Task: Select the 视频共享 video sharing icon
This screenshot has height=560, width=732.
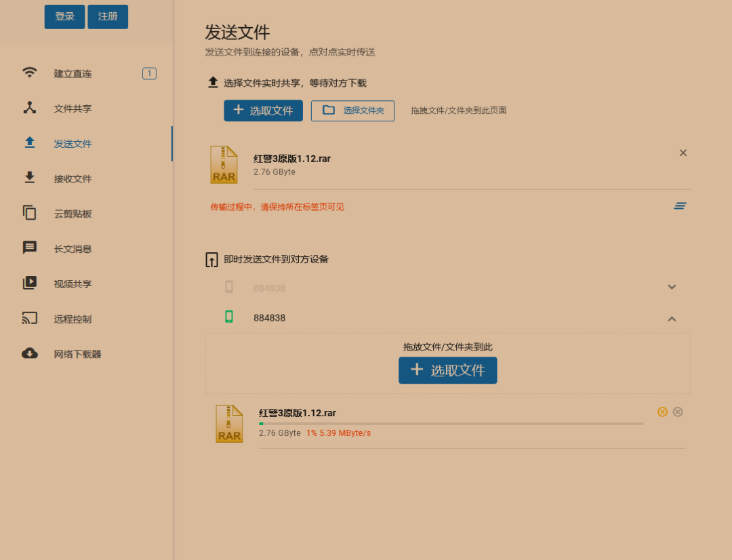Action: point(30,283)
